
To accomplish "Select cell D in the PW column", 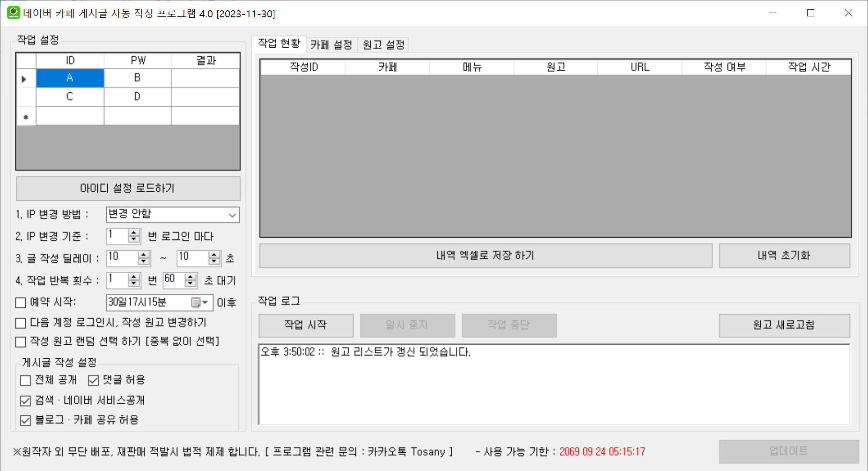I will point(137,97).
